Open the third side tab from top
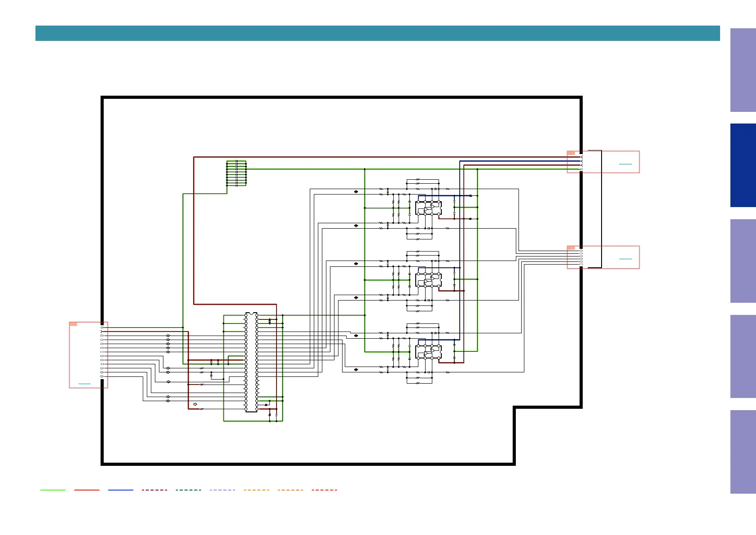This screenshot has height=535, width=756. [743, 261]
